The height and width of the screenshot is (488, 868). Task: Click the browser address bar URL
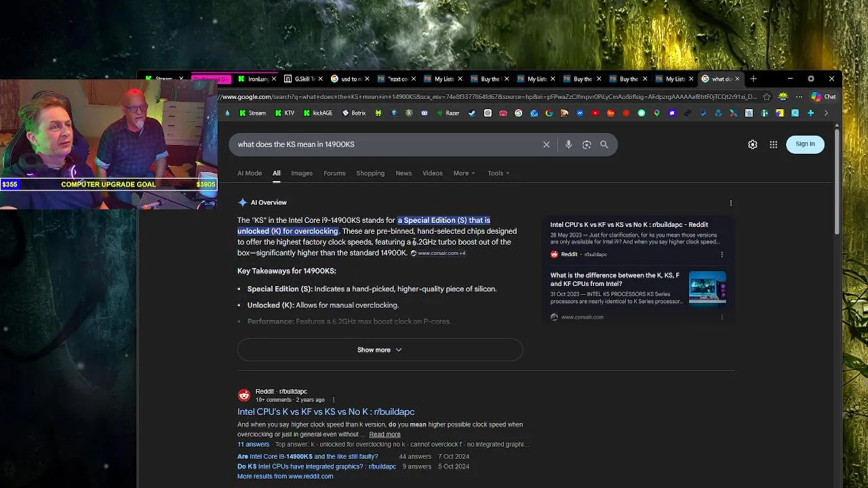pyautogui.click(x=487, y=97)
